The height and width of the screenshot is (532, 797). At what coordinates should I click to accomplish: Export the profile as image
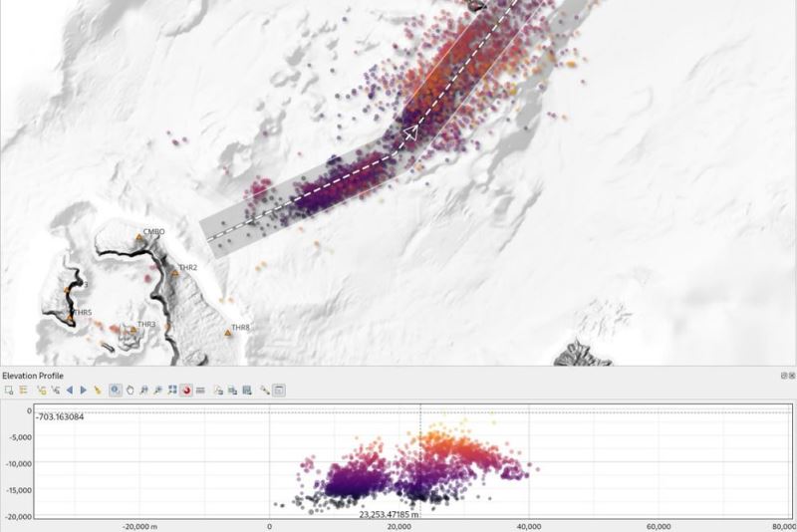pos(231,390)
